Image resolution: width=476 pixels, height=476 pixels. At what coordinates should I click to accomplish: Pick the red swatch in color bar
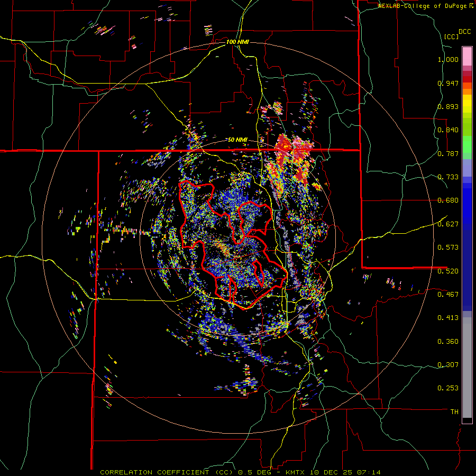point(467,79)
